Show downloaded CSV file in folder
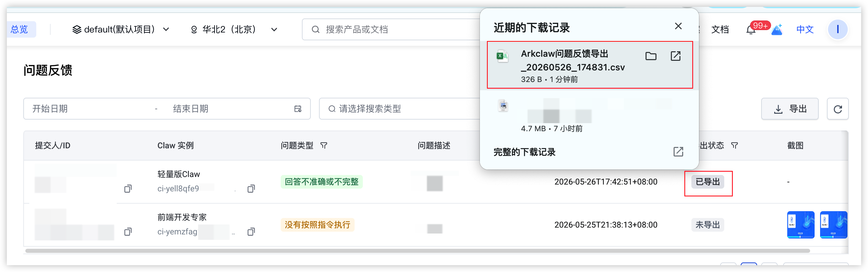868x272 pixels. click(x=651, y=56)
